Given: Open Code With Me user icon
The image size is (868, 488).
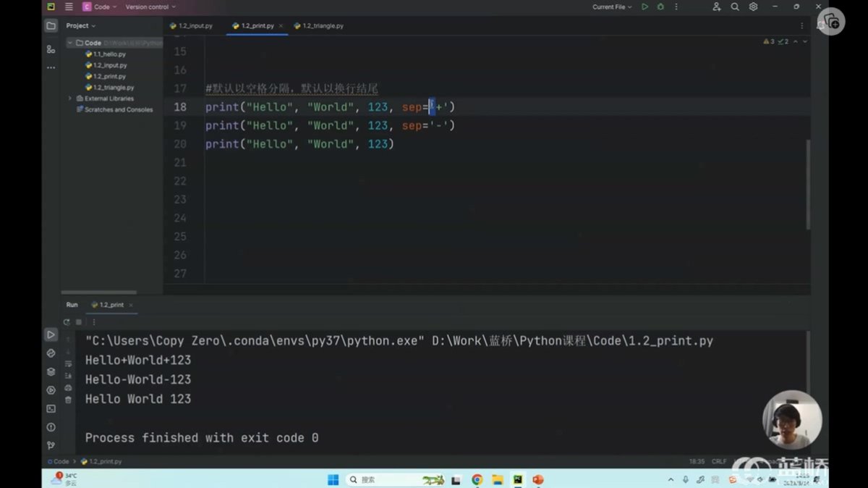Looking at the screenshot, I should (x=716, y=7).
